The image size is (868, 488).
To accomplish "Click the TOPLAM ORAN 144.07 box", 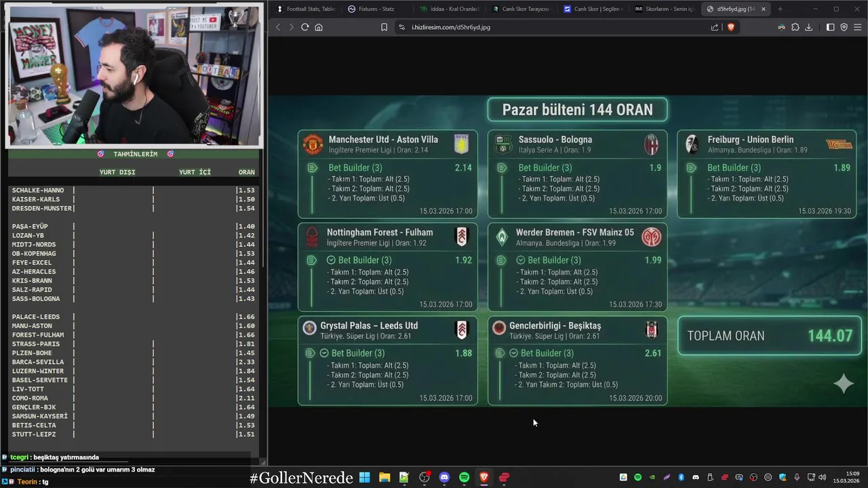I will (x=770, y=335).
